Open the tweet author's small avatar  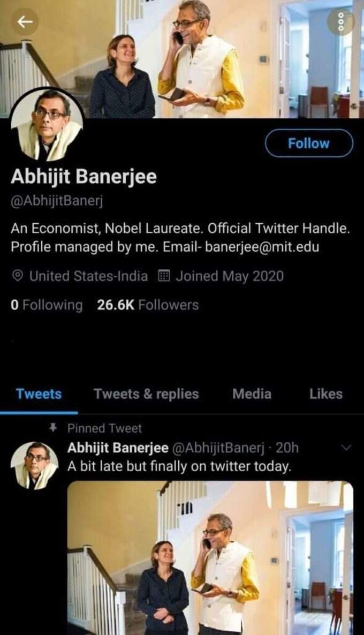tap(34, 465)
